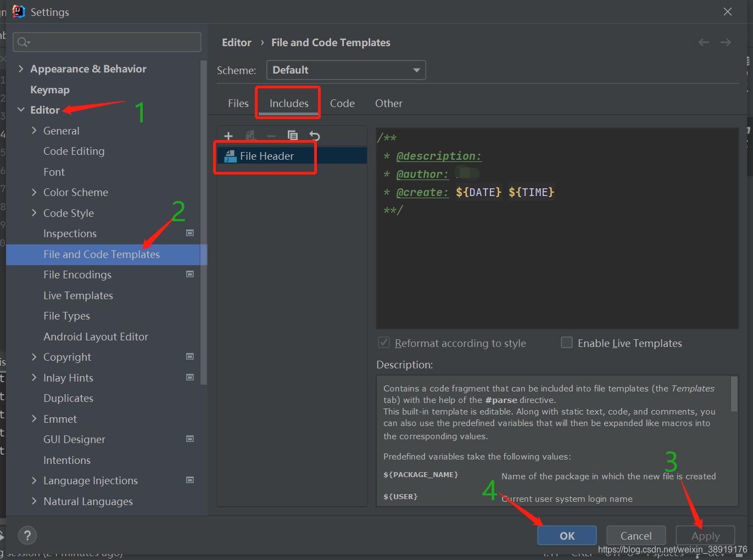This screenshot has width=753, height=560.
Task: Open GUI Designer settings
Action: (74, 439)
